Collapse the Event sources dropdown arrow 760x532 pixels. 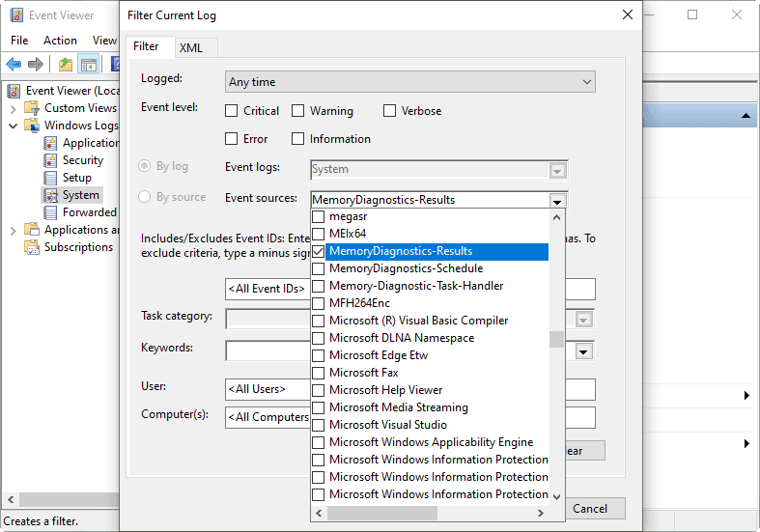(556, 201)
